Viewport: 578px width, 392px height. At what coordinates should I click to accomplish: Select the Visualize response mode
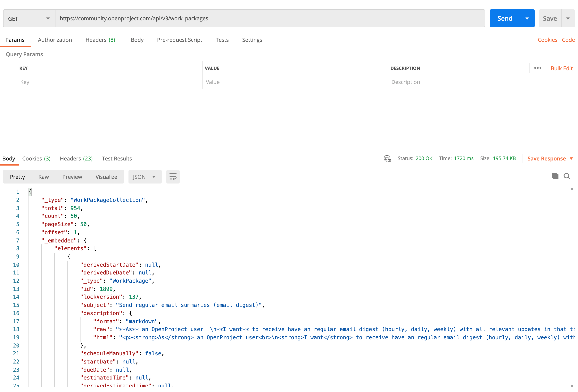pyautogui.click(x=106, y=177)
